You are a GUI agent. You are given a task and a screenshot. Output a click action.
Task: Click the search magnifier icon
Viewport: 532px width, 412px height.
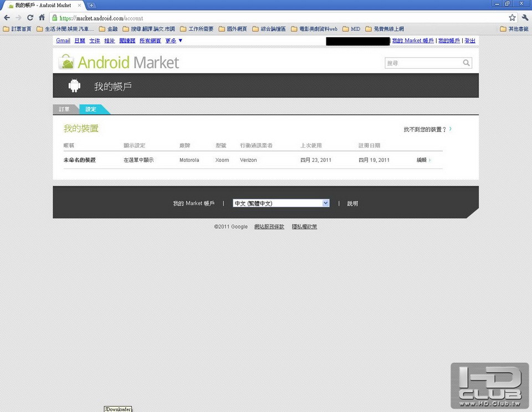[x=466, y=63]
